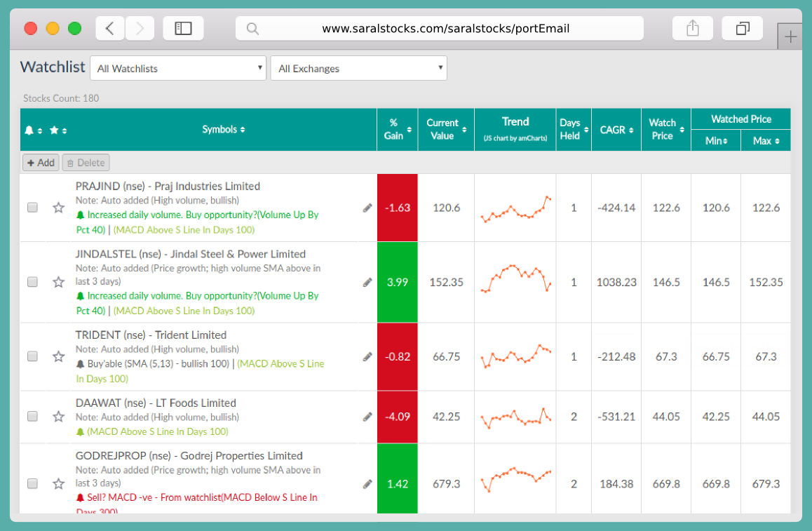Click the CAGR value 1038.23
812x531 pixels.
click(616, 283)
